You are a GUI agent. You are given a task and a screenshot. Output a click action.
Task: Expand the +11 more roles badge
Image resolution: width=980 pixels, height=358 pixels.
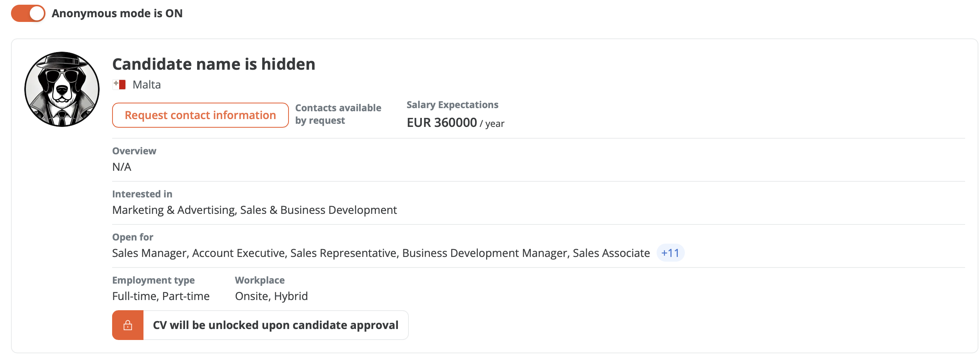click(670, 253)
